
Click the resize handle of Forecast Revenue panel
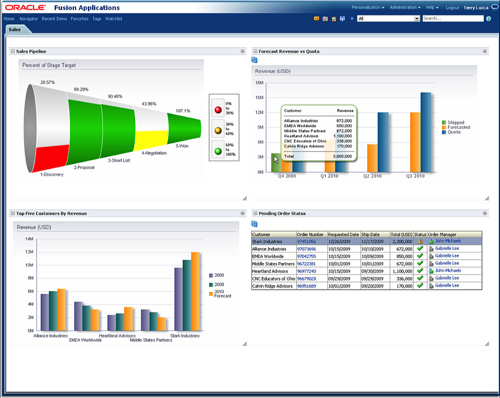click(487, 198)
